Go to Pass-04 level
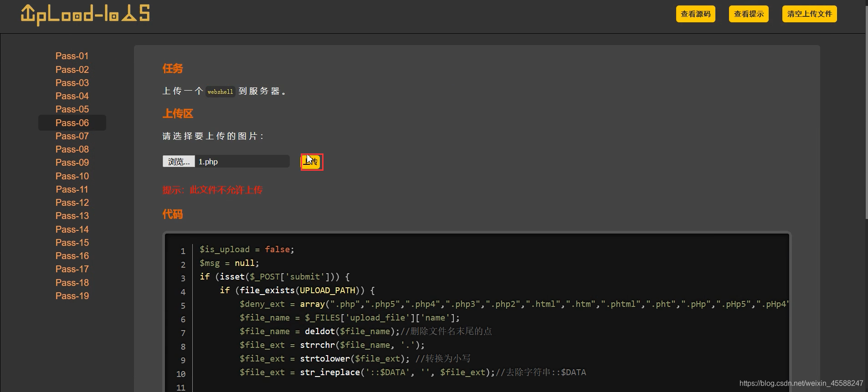The width and height of the screenshot is (868, 392). [x=72, y=96]
